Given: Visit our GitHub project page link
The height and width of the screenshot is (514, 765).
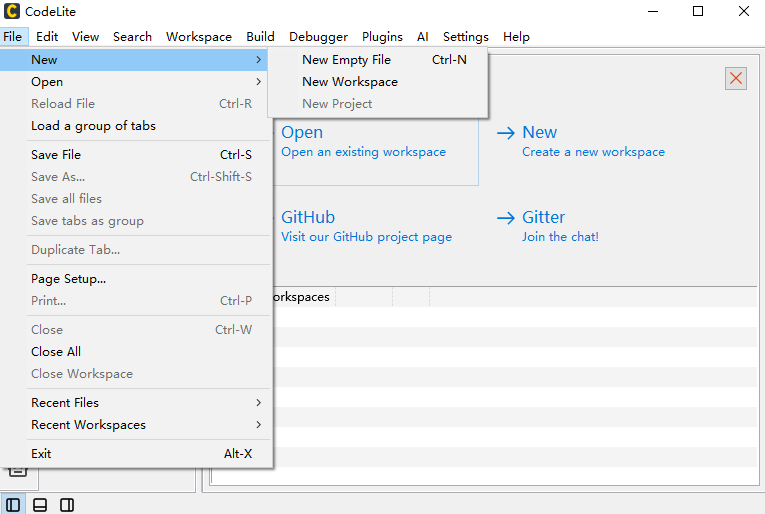Looking at the screenshot, I should (366, 227).
